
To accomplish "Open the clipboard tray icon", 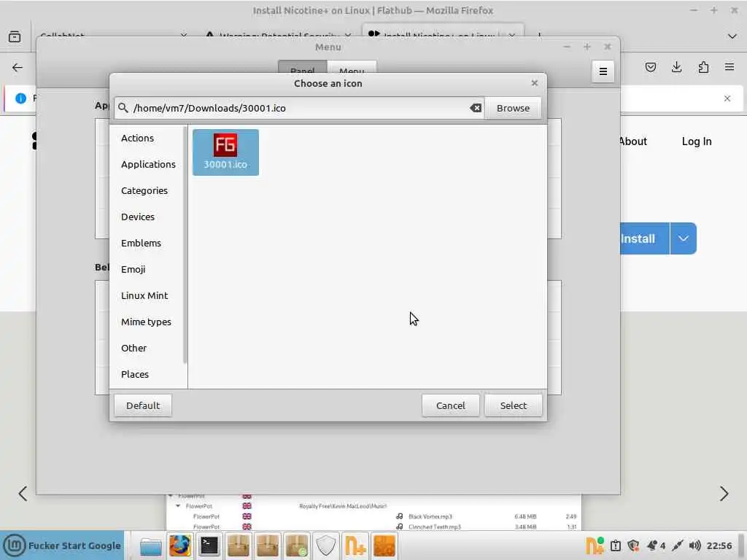I will click(616, 545).
